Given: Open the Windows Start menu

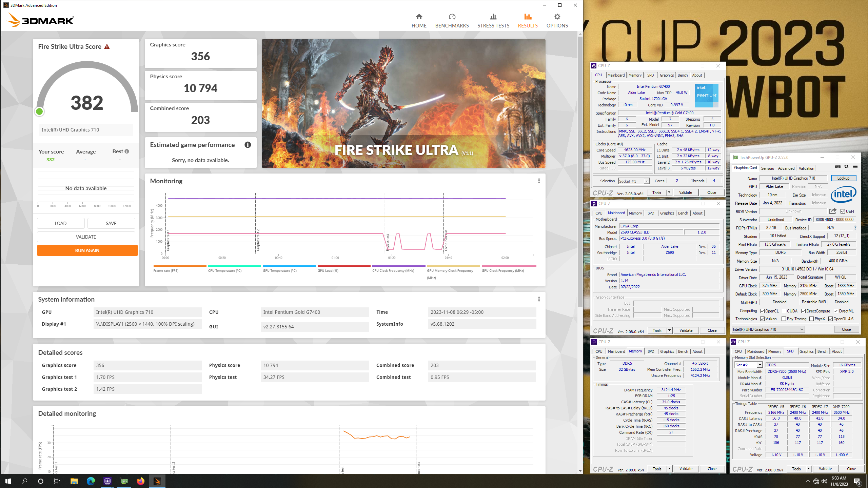Looking at the screenshot, I should coord(8,481).
